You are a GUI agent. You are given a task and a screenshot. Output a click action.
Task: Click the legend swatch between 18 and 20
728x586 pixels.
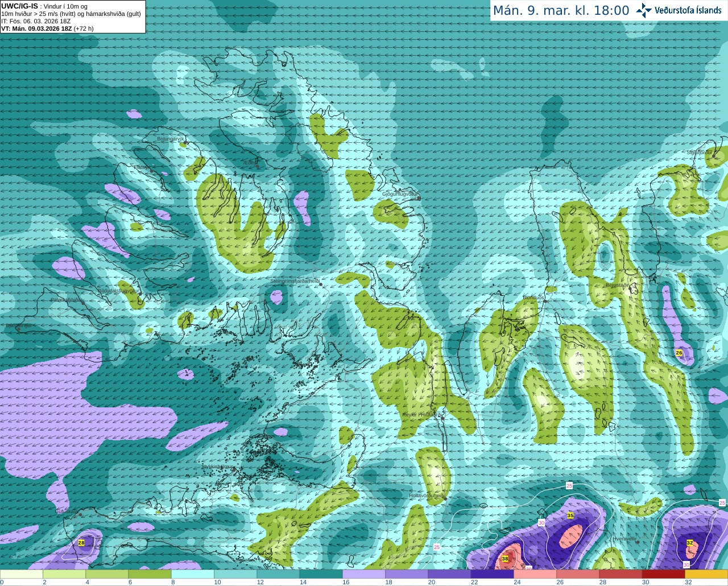407,574
